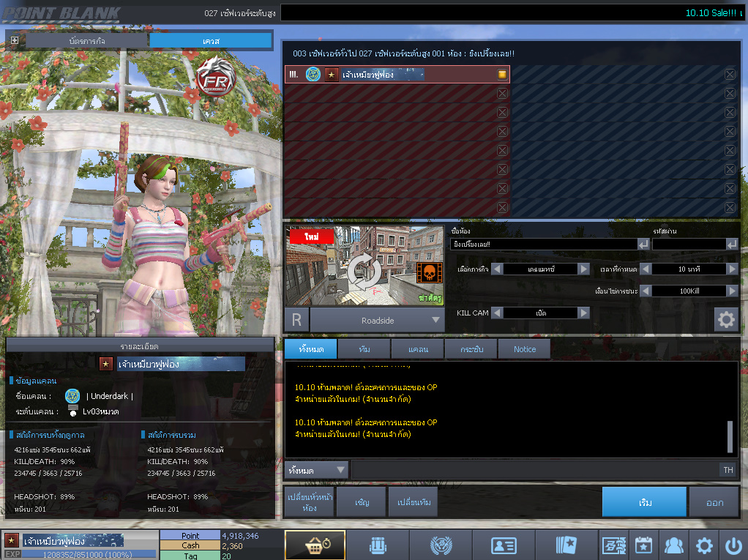Open the backpack inventory icon
Image resolution: width=748 pixels, height=560 pixels.
point(376,545)
